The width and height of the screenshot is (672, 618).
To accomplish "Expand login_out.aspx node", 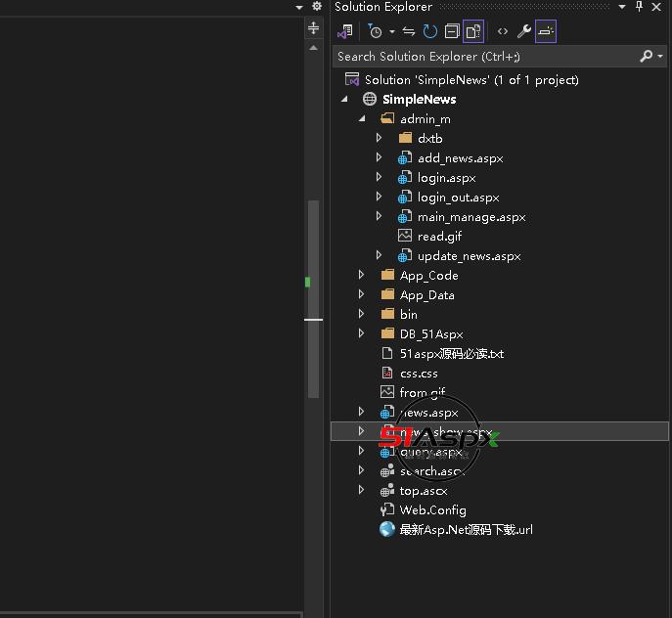I will pos(379,197).
